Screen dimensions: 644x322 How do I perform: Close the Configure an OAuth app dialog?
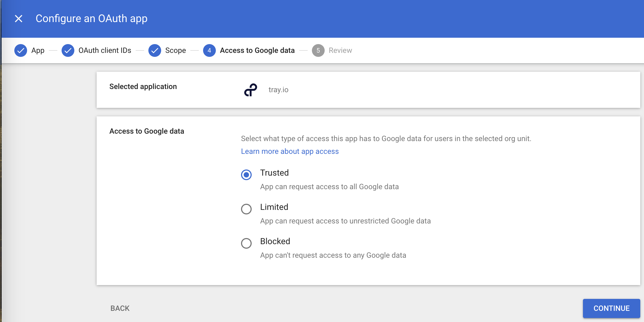coord(18,19)
